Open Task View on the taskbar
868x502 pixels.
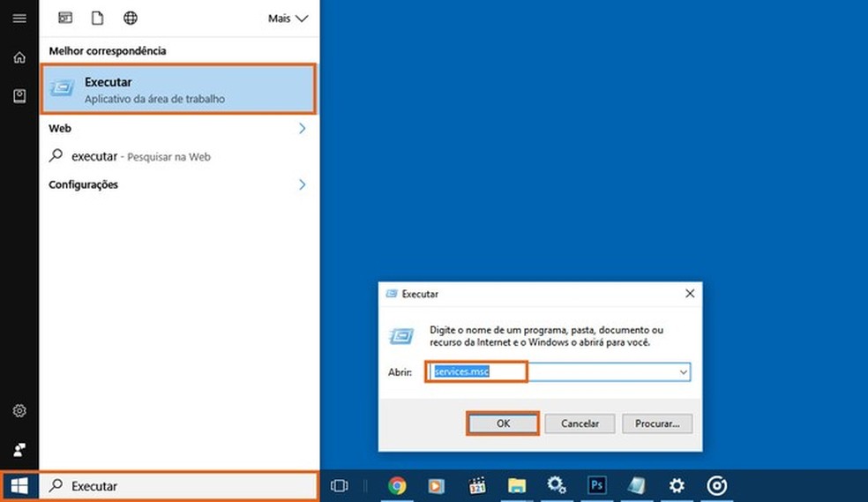point(340,486)
